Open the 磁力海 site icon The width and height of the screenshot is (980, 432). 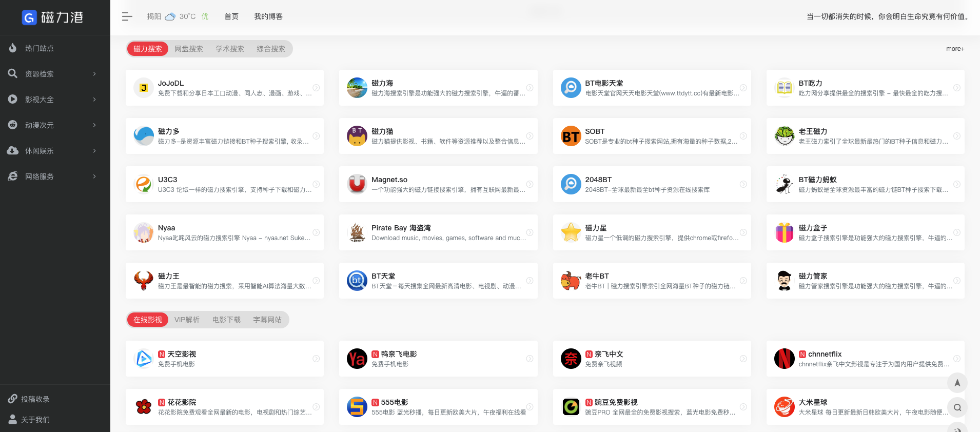coord(357,88)
